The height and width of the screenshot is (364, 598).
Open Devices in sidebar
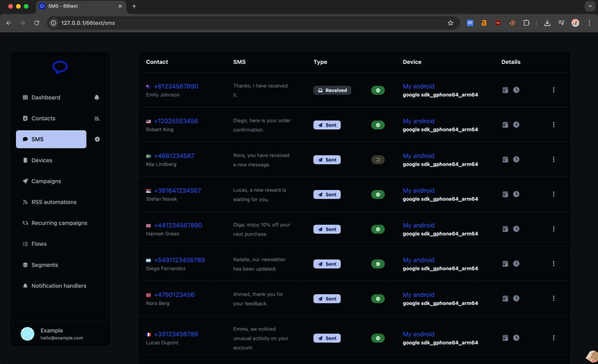point(51,160)
